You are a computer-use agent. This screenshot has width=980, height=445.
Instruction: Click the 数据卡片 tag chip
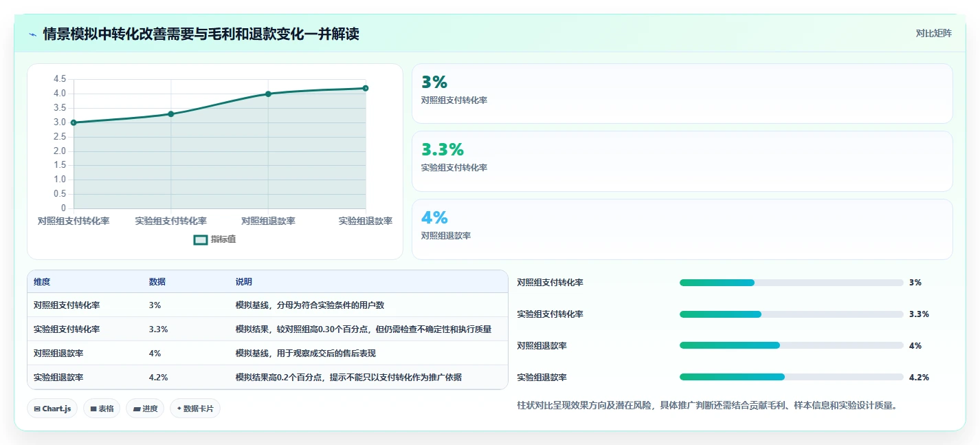(195, 409)
